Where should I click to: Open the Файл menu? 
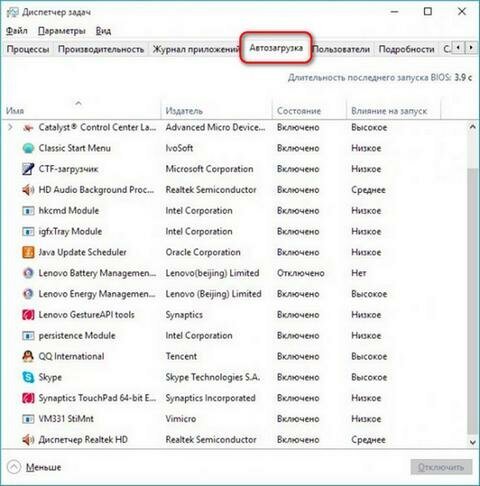click(x=16, y=31)
